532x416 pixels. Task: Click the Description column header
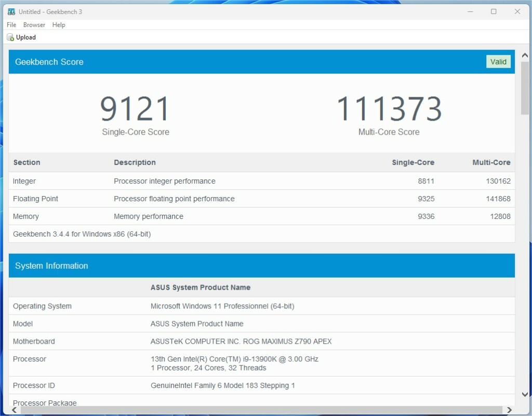click(135, 162)
